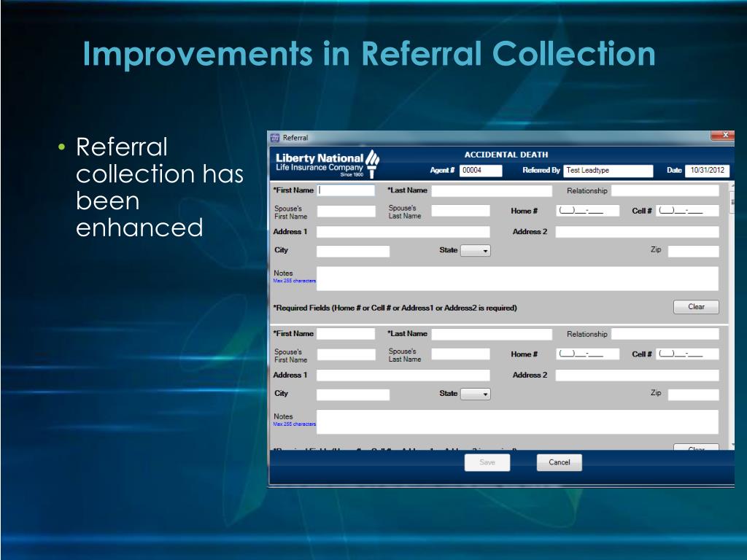Click the Agent # field showing 00004
747x560 pixels.
(x=481, y=171)
